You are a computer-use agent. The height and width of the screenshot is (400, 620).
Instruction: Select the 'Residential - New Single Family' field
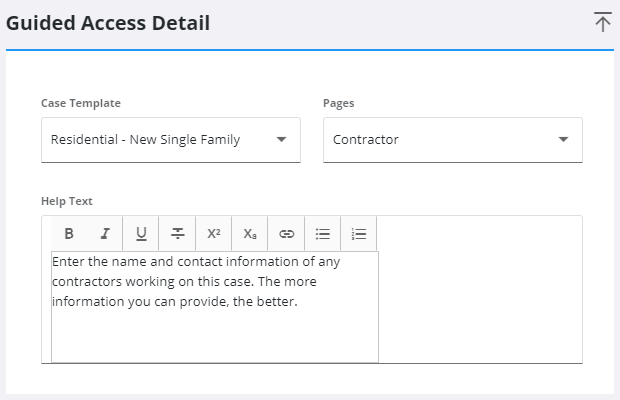146,140
